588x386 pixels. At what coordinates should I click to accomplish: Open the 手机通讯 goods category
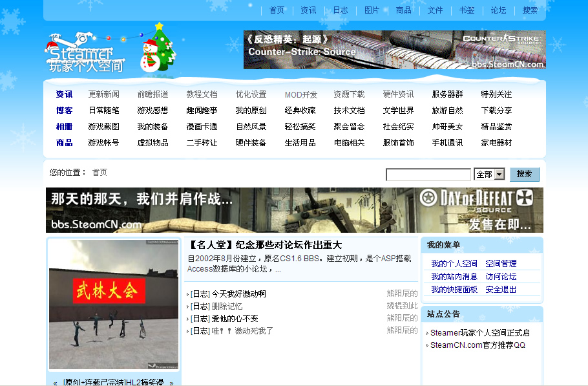pos(447,142)
